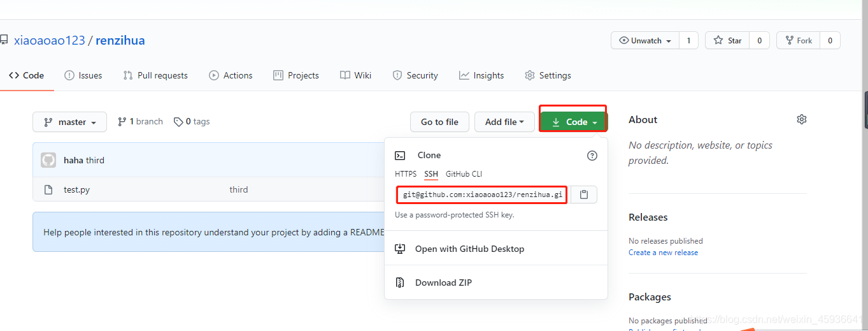Select the SSH clone option
This screenshot has height=331, width=868.
pos(431,174)
